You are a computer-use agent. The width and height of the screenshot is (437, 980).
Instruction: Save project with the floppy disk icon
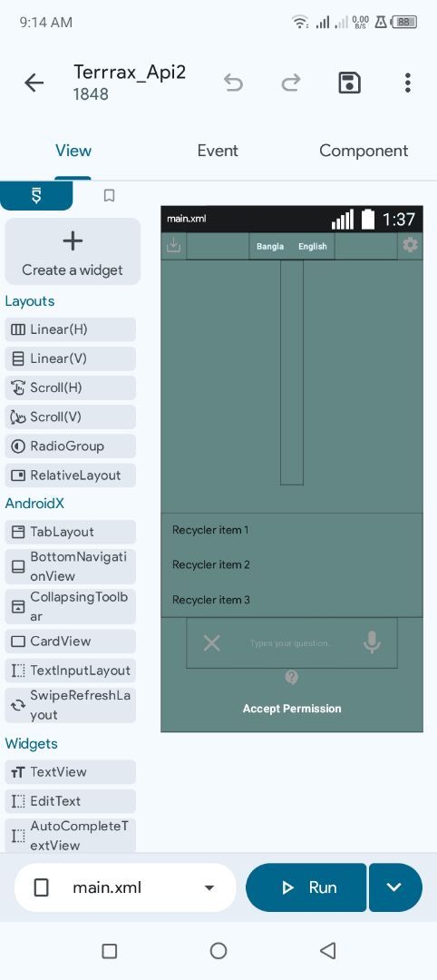[x=350, y=83]
